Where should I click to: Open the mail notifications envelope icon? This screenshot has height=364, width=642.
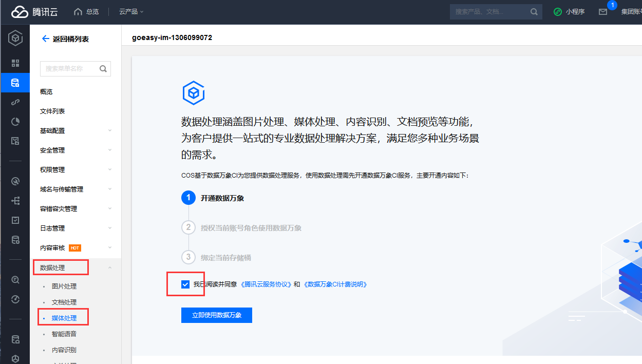pyautogui.click(x=603, y=12)
